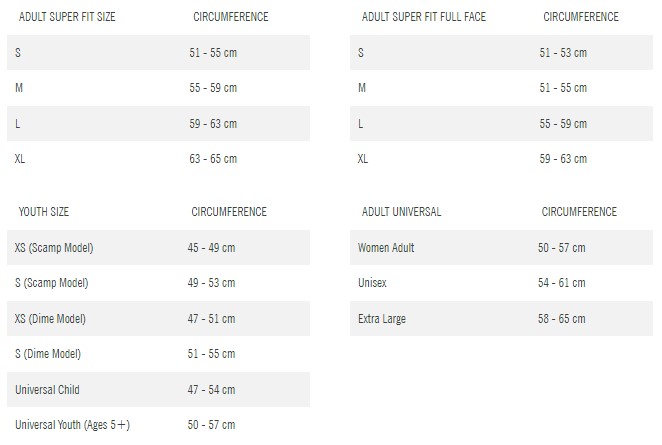The width and height of the screenshot is (662, 445).
Task: Click the 55 - 59 cm value for Adult Super Fit M
Action: click(x=214, y=88)
